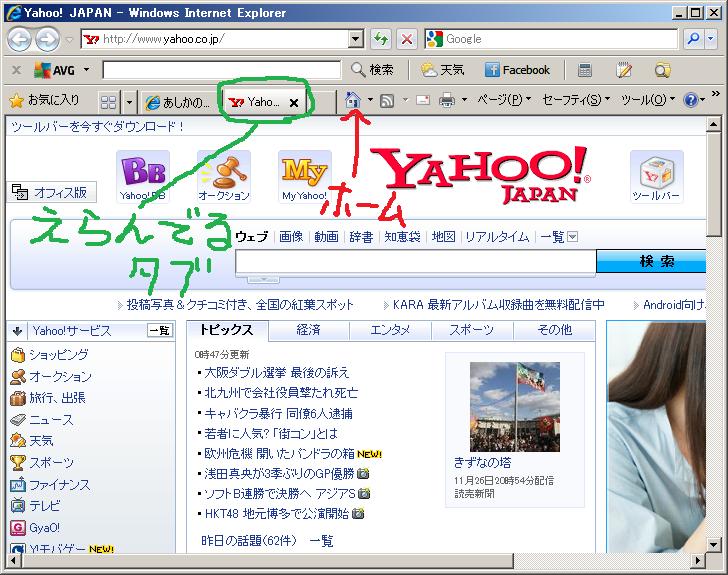The width and height of the screenshot is (728, 575).
Task: Click the red Stop loading icon
Action: (x=407, y=39)
